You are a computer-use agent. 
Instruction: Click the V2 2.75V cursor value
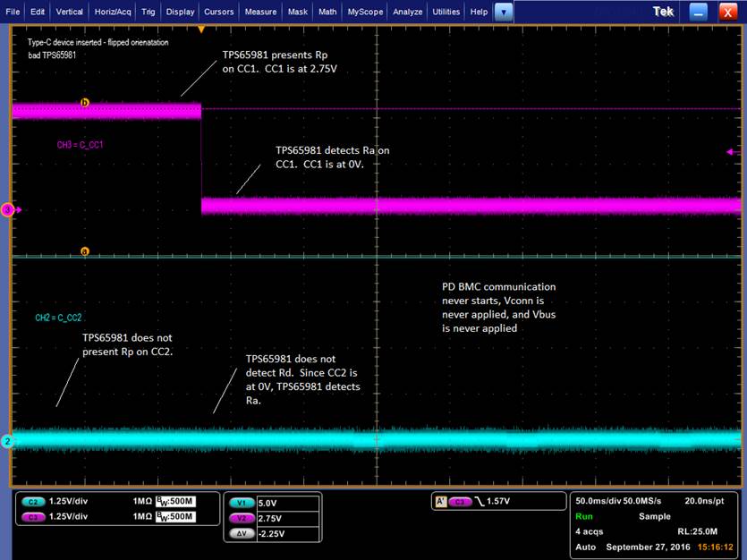(288, 519)
